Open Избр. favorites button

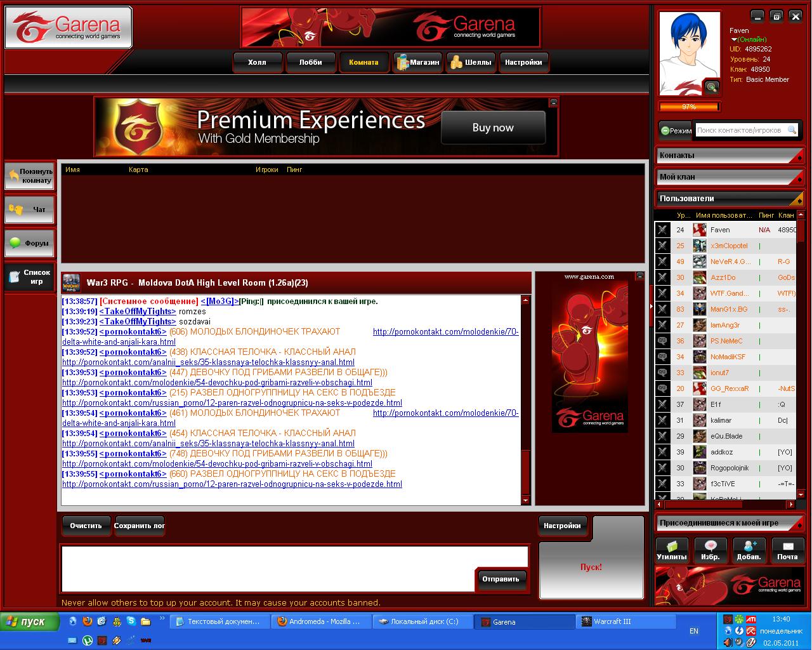coord(710,550)
